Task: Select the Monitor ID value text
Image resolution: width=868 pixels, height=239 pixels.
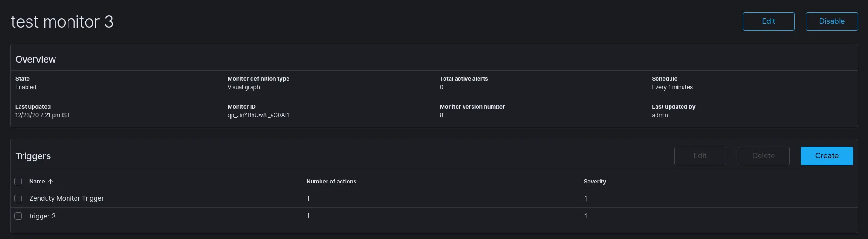Action: 258,115
